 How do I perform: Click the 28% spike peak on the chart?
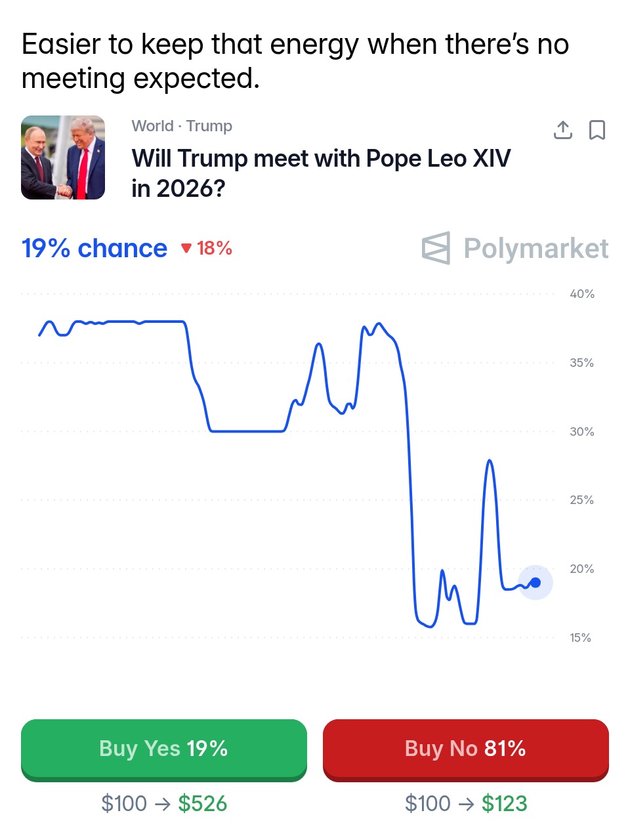489,461
